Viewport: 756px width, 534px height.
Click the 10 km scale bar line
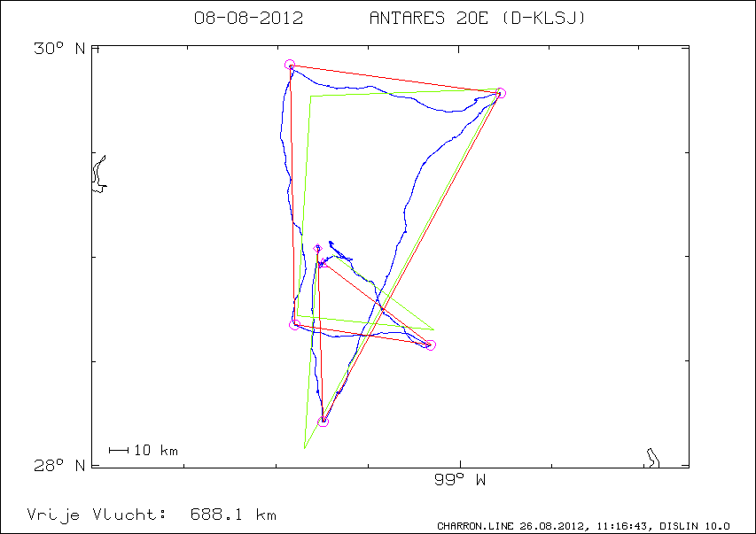point(119,450)
